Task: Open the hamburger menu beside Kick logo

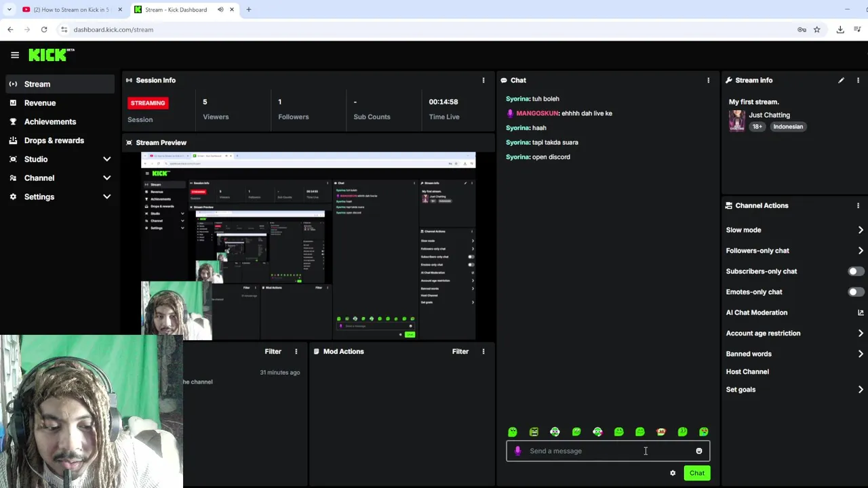Action: click(15, 55)
